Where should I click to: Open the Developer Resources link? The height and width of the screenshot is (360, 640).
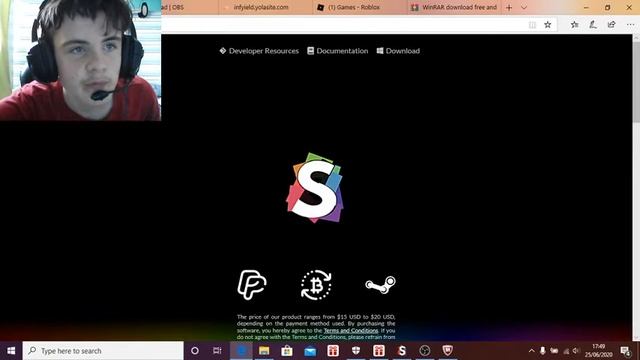coord(259,51)
